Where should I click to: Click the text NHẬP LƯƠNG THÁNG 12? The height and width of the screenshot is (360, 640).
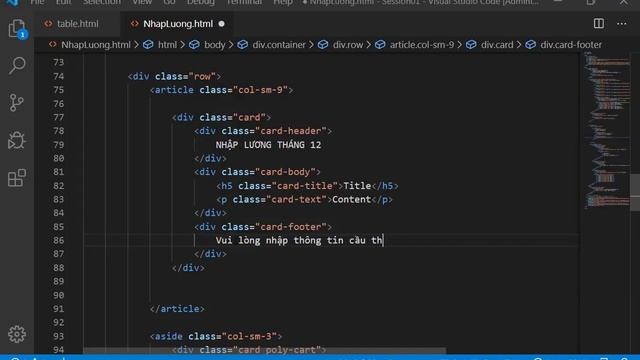[x=268, y=145]
